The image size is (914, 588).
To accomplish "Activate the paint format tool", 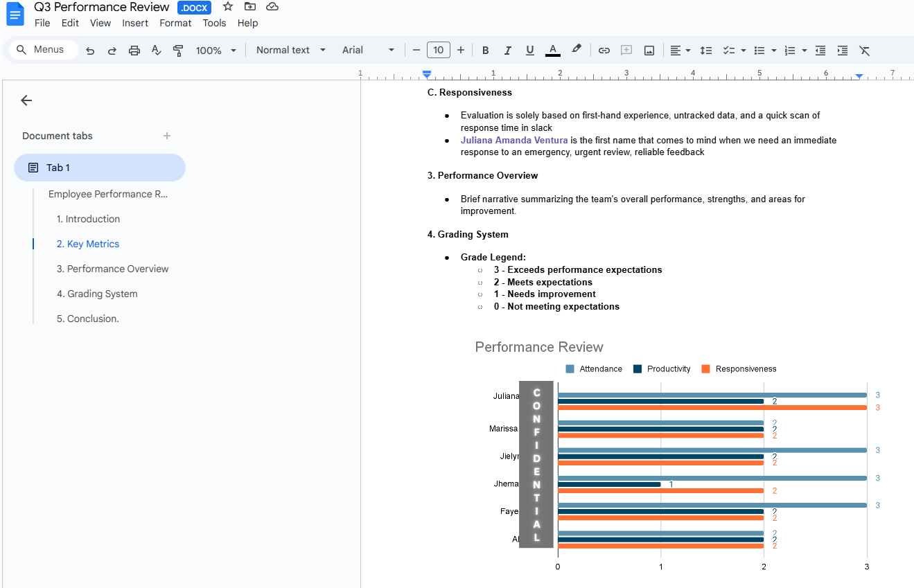I will tap(178, 51).
